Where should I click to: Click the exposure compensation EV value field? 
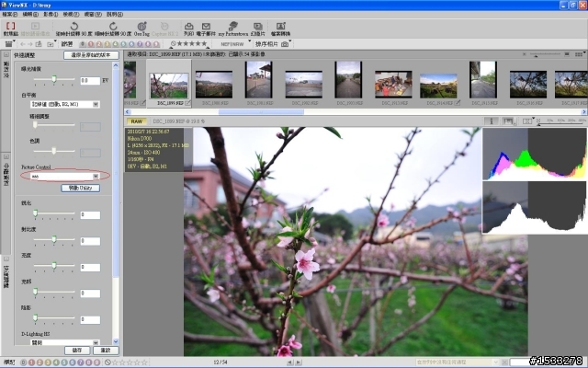click(90, 80)
